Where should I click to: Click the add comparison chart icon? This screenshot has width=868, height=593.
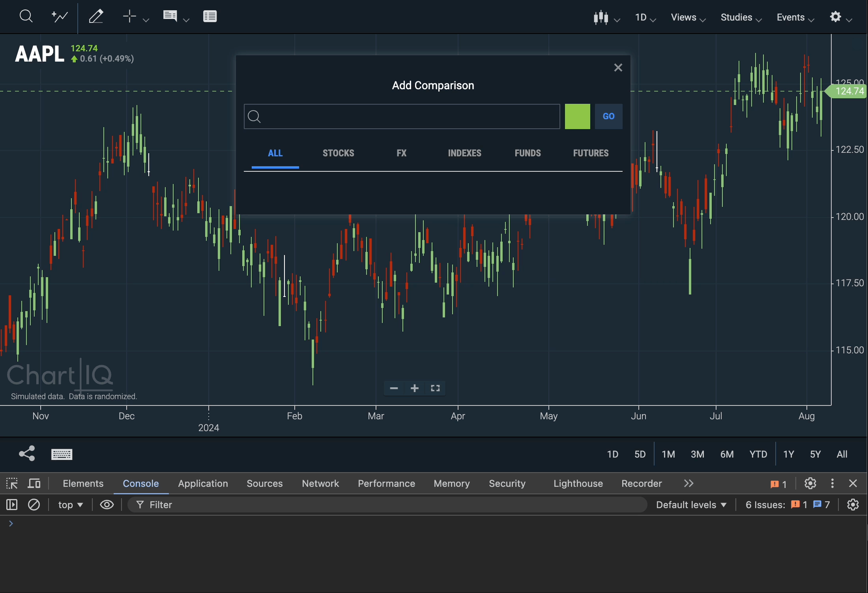pyautogui.click(x=60, y=17)
